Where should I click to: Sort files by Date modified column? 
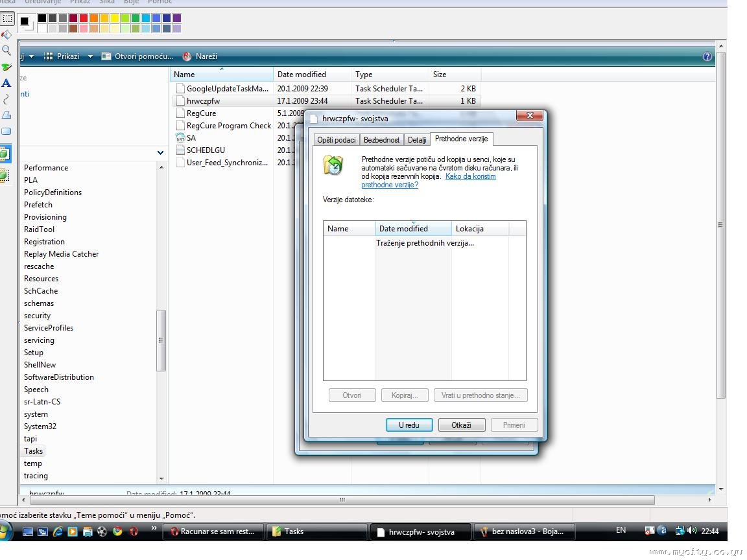click(313, 75)
